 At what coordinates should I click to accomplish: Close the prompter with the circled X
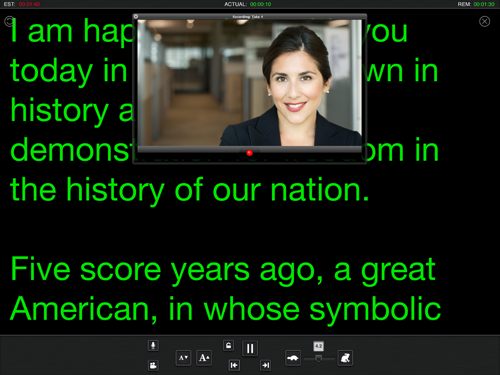[484, 22]
